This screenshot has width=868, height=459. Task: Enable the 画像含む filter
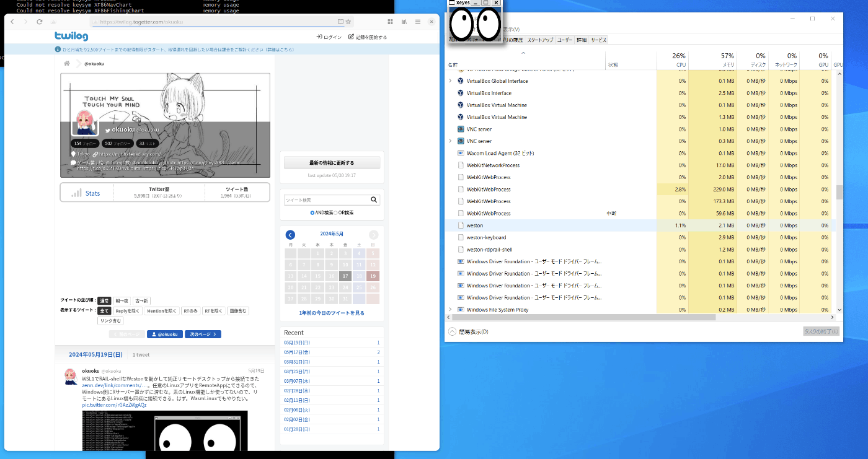pyautogui.click(x=237, y=311)
